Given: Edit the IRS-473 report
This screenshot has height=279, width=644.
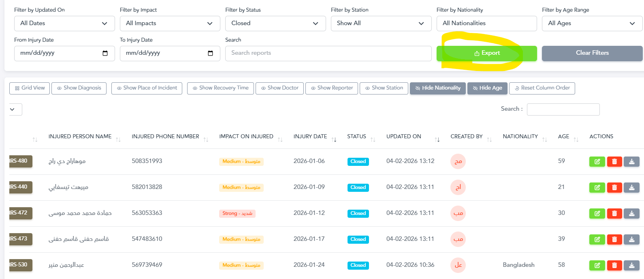Looking at the screenshot, I should click(597, 239).
